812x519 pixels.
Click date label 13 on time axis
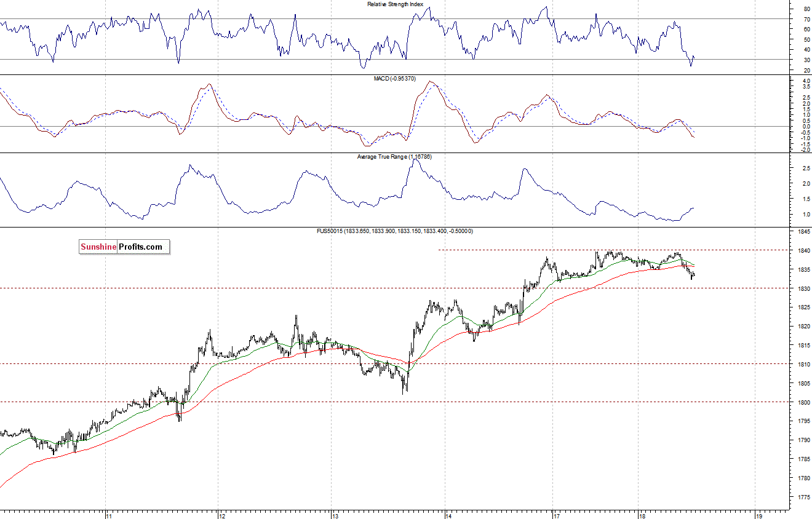point(336,515)
